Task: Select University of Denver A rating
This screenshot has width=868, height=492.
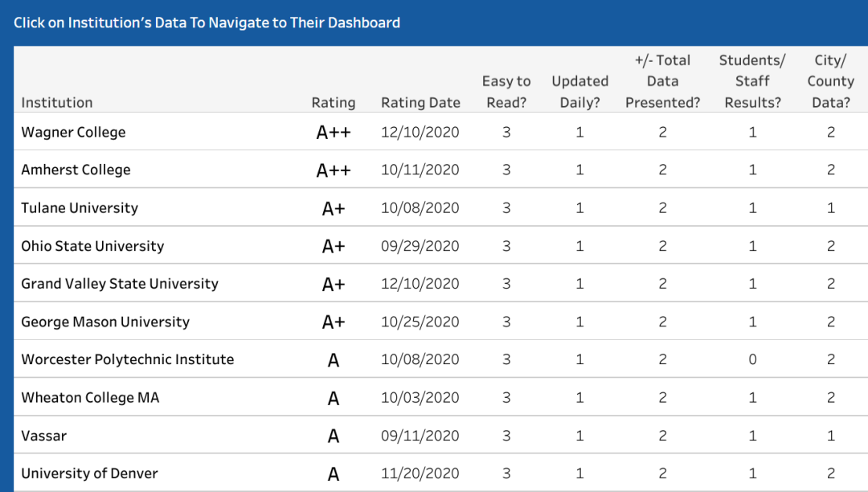Action: point(334,474)
